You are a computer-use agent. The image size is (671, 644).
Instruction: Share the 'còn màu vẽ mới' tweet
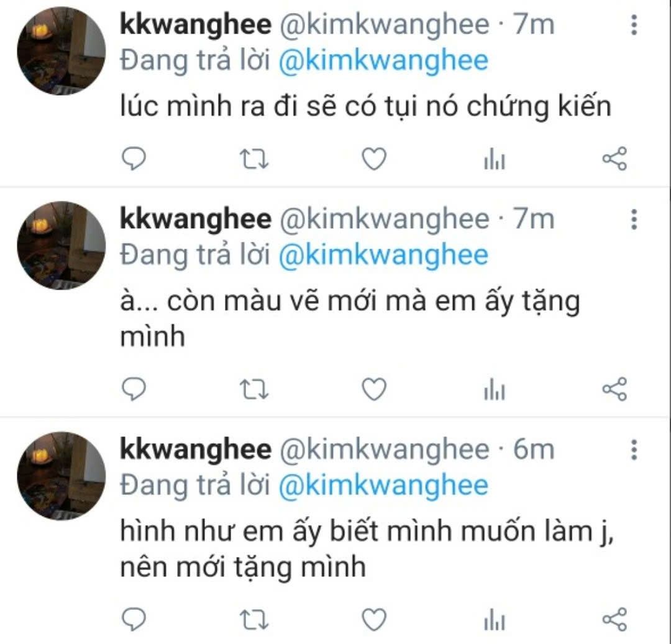615,389
